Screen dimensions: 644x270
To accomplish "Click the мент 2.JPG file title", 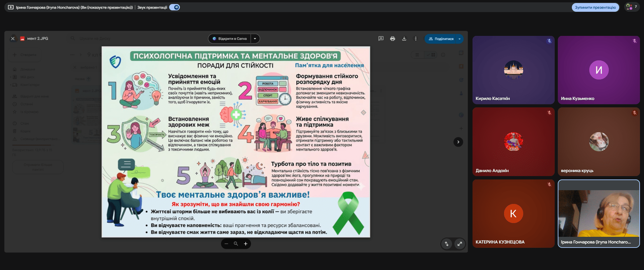I will point(38,39).
